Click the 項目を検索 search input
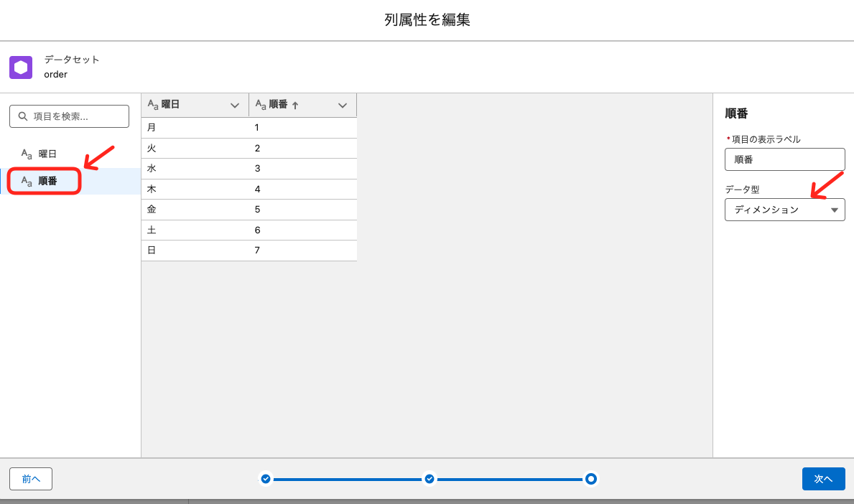 (x=69, y=116)
